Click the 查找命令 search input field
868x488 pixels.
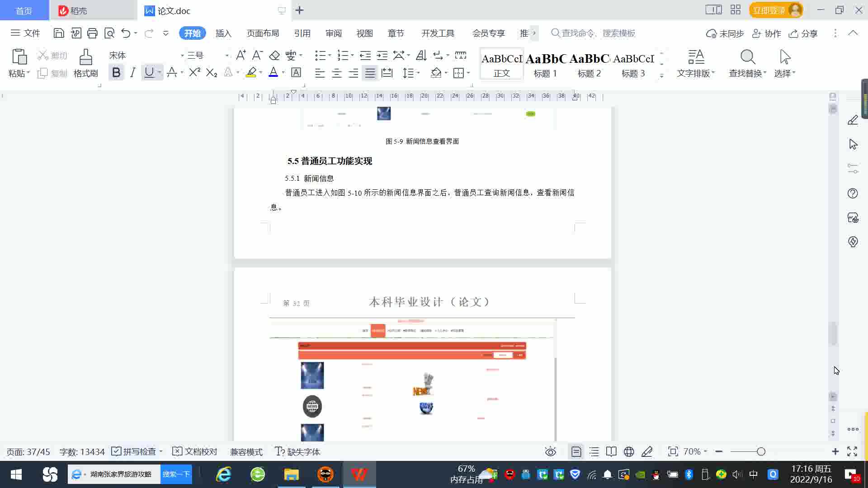click(x=598, y=33)
